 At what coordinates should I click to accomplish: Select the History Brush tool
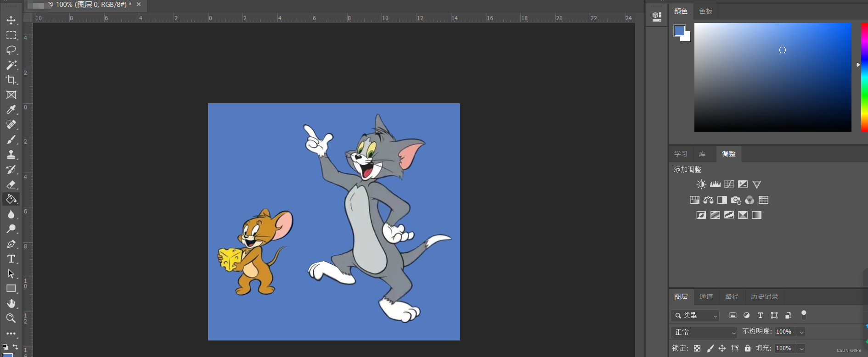(11, 169)
